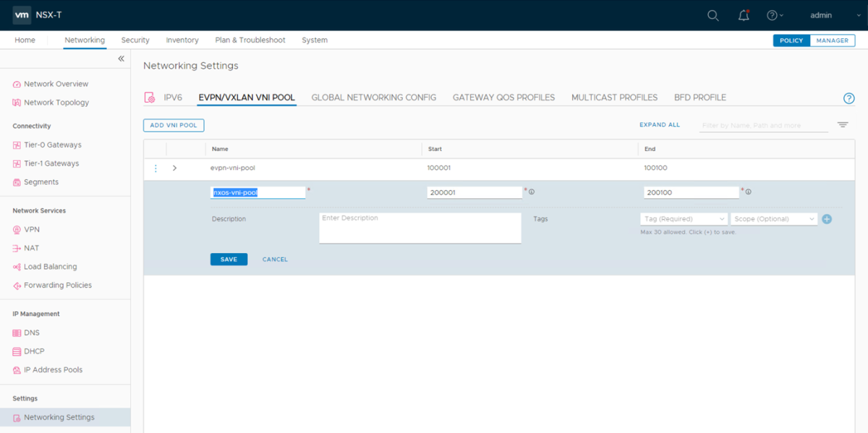Open the notifications bell

click(x=744, y=14)
